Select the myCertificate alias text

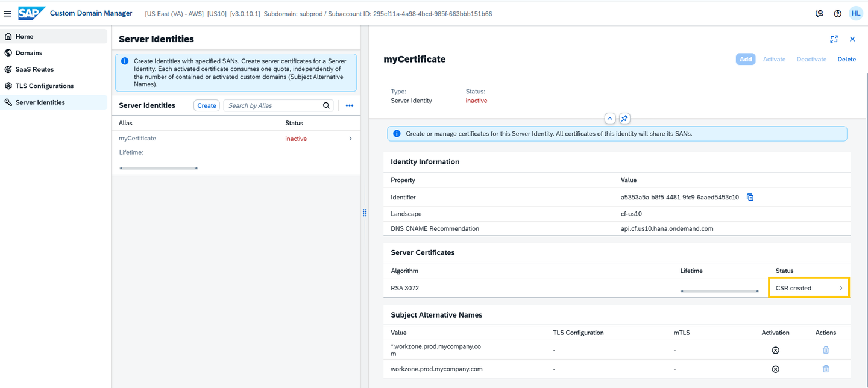[137, 139]
